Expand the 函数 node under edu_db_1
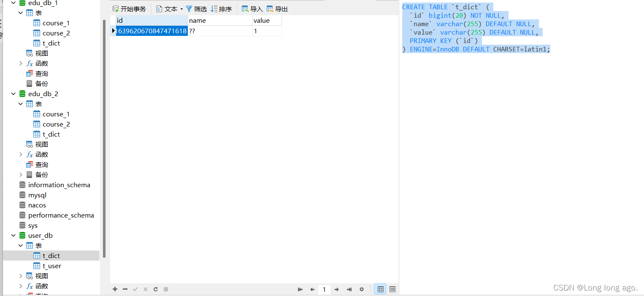 pos(21,63)
